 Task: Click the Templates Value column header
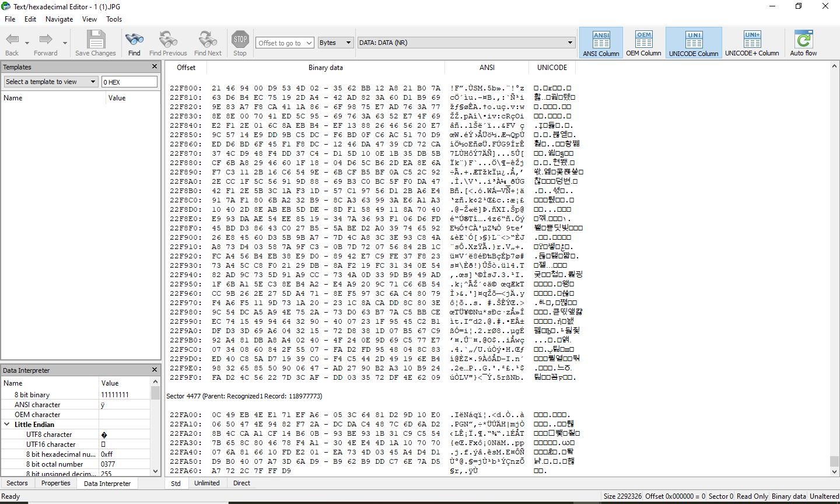click(132, 98)
